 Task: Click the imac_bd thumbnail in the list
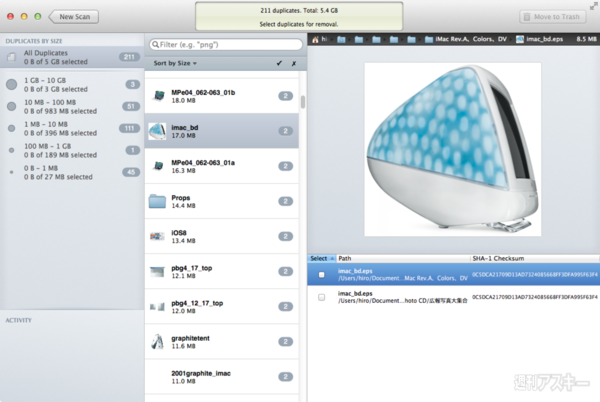pos(157,131)
